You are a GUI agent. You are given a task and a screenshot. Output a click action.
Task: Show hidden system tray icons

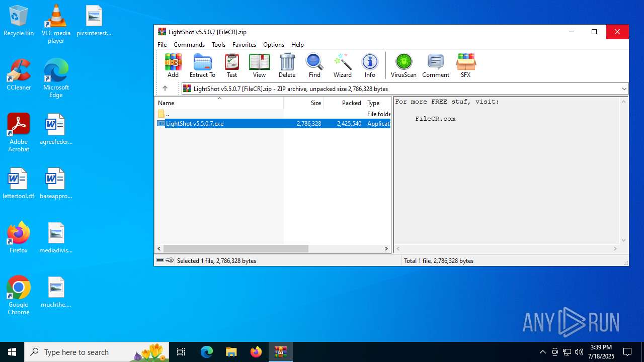(542, 352)
